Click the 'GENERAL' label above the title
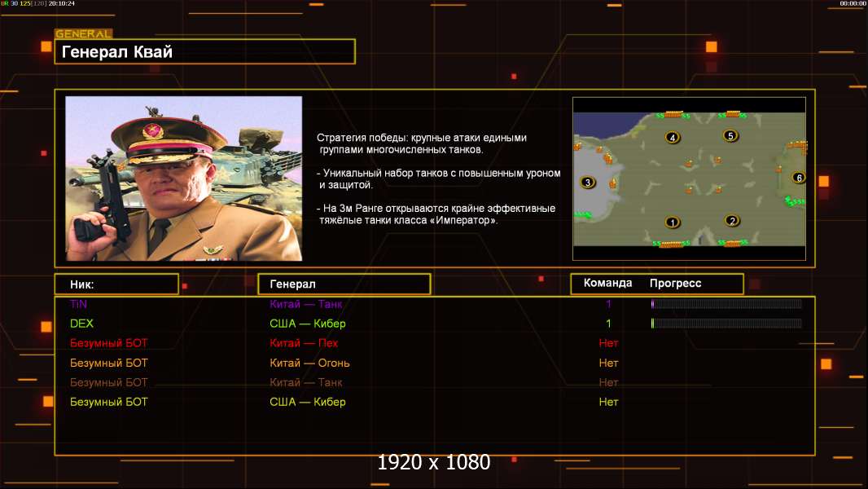868x489 pixels. tap(84, 33)
